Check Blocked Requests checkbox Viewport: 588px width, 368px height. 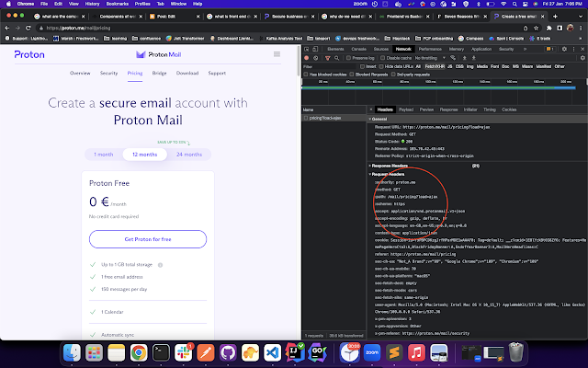tap(352, 75)
